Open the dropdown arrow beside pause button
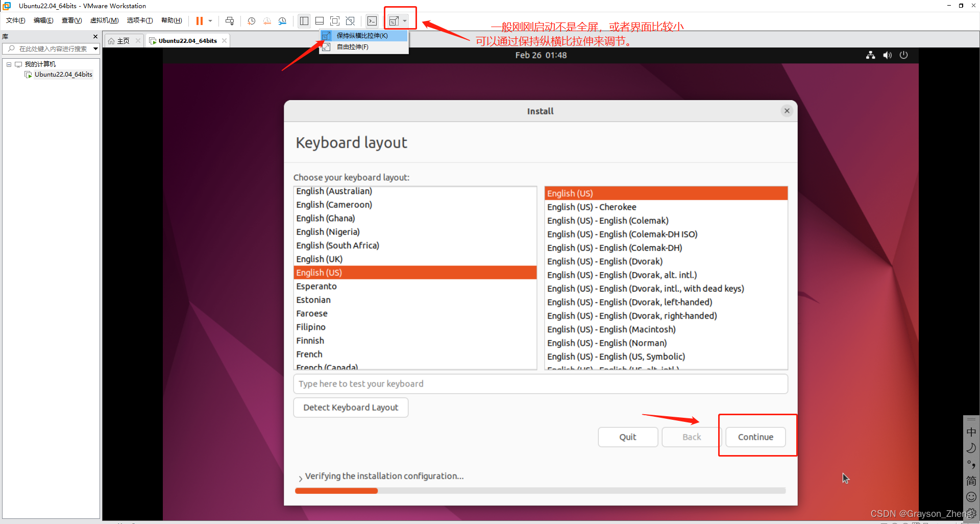The width and height of the screenshot is (980, 524). tap(210, 21)
